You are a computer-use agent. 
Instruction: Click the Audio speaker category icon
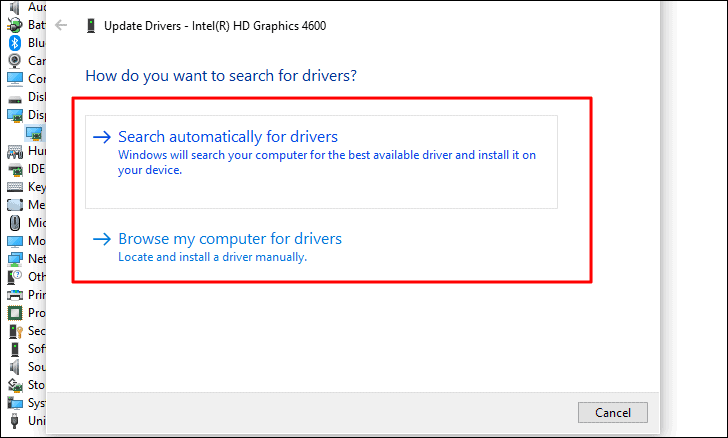click(15, 6)
